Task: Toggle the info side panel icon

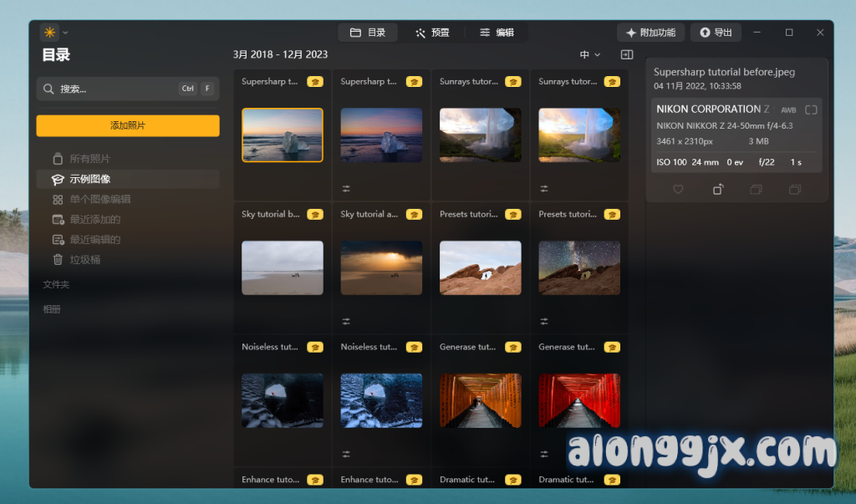Action: [627, 55]
